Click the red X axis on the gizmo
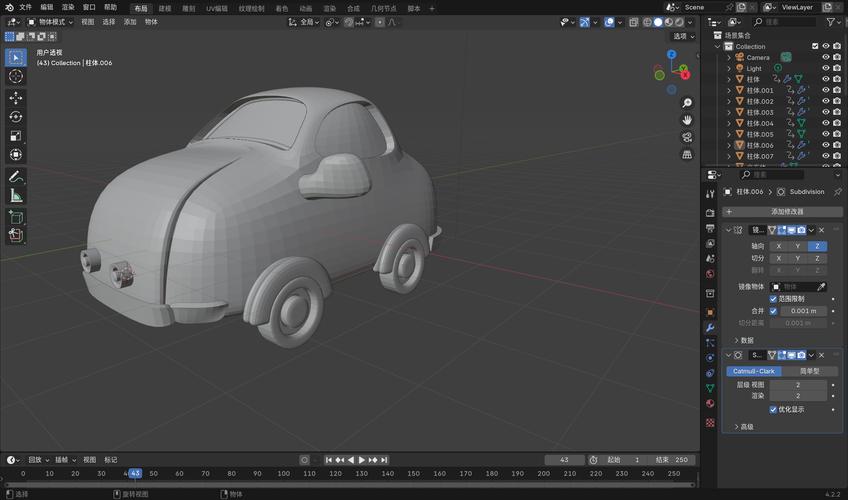 [686, 75]
